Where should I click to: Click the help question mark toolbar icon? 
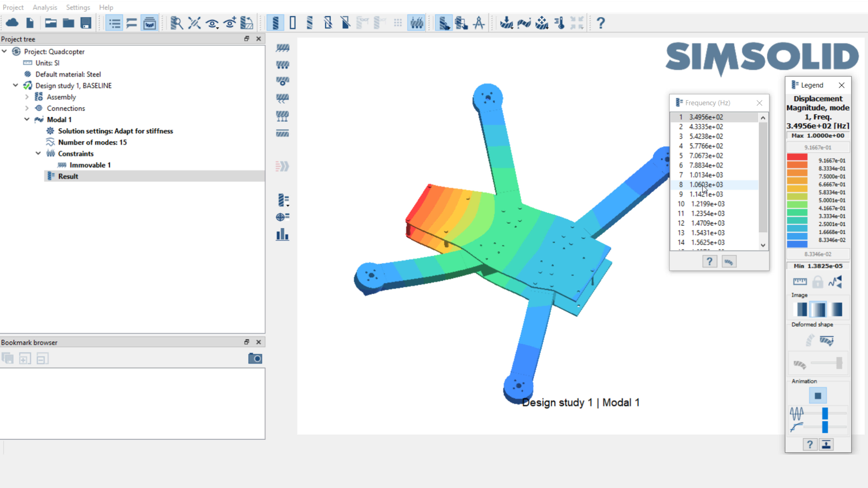[600, 23]
